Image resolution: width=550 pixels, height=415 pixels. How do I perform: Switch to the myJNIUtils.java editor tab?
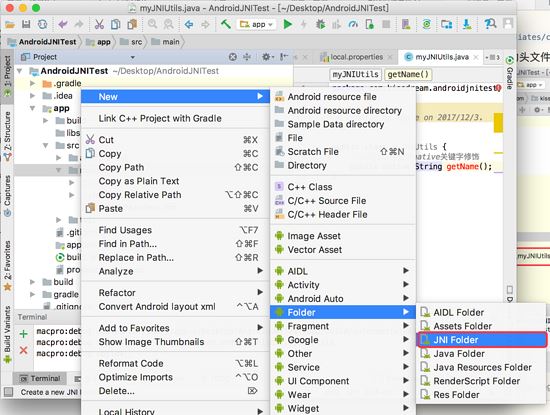pyautogui.click(x=441, y=57)
